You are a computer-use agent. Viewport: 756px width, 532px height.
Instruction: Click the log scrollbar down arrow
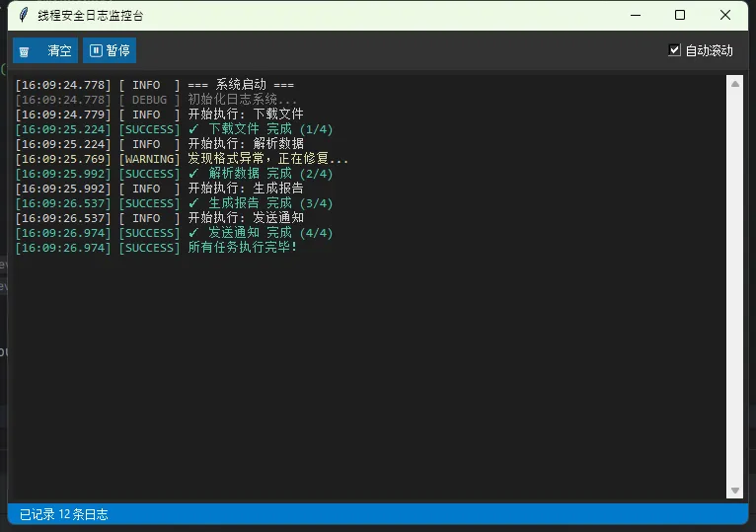734,491
